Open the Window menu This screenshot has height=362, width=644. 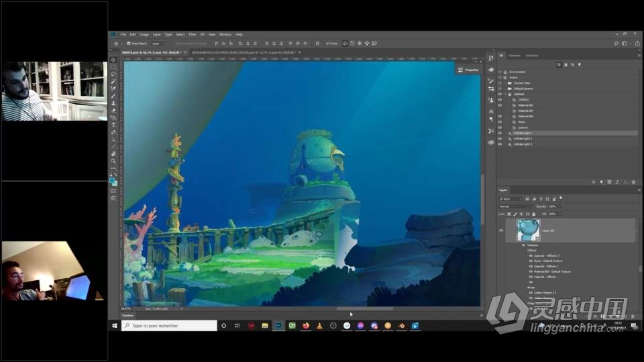pos(225,34)
